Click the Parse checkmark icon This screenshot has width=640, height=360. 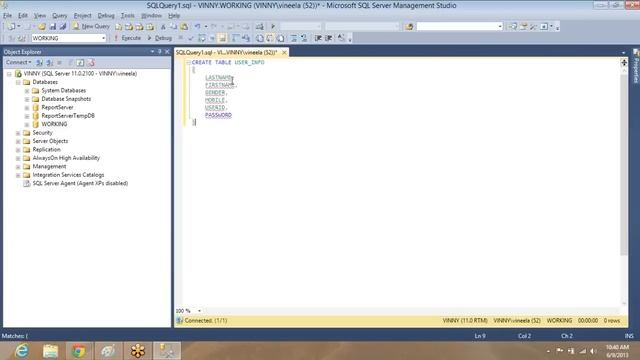(191, 38)
